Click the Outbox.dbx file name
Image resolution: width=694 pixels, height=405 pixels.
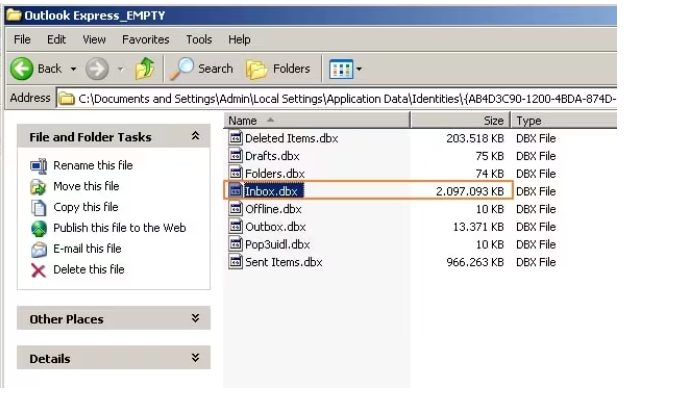point(275,227)
